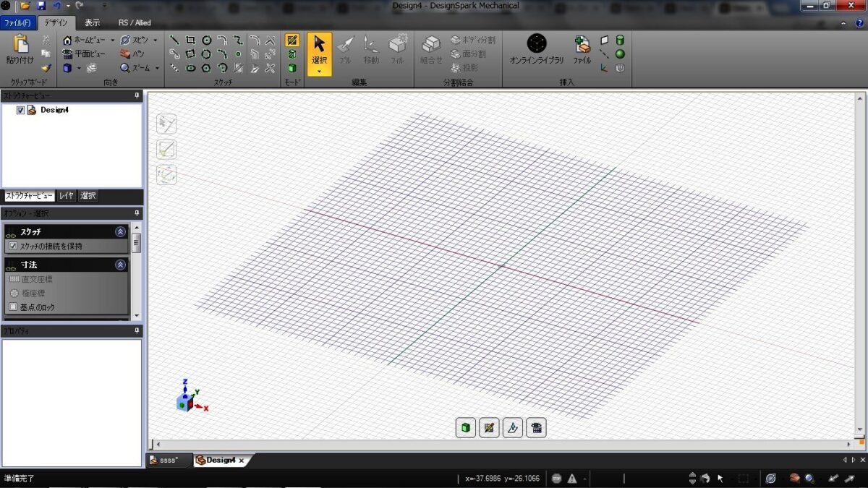Switch to the 選択 panel tab

point(88,195)
